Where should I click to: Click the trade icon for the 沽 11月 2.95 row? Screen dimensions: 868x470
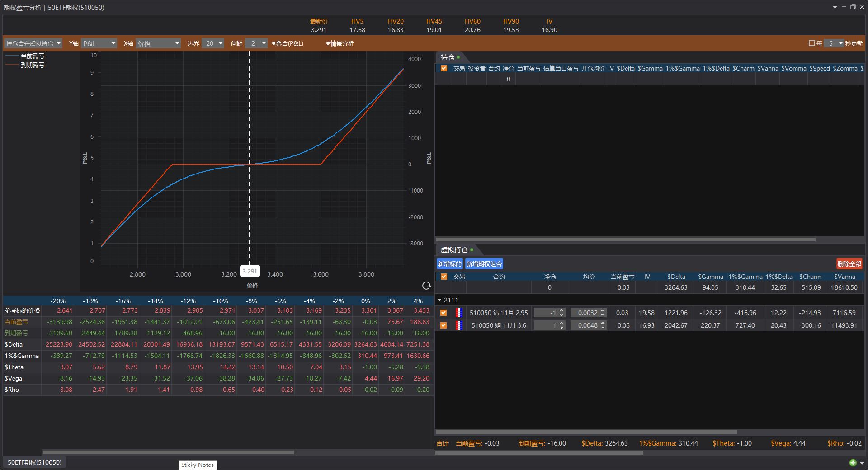(459, 313)
